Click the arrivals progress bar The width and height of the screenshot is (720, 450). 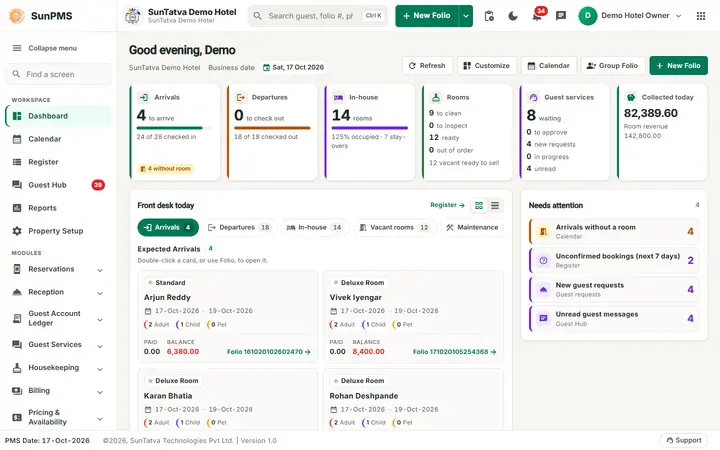174,128
